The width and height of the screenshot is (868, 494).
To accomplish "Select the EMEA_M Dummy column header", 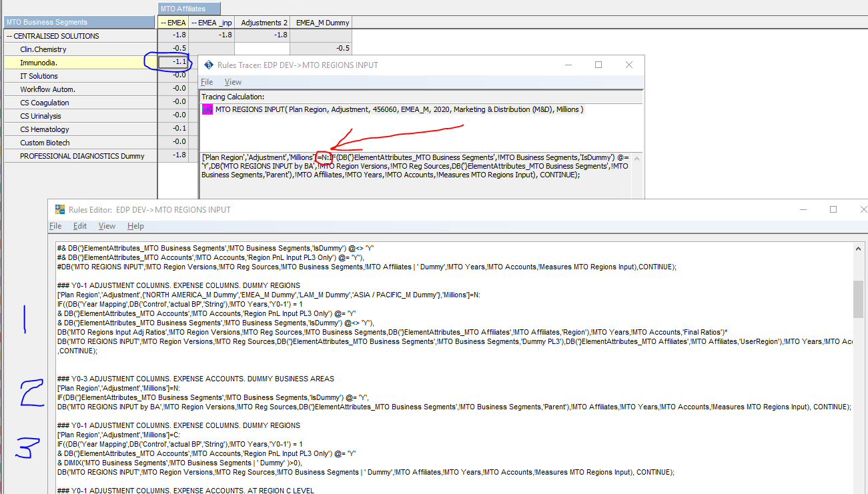I will 321,22.
